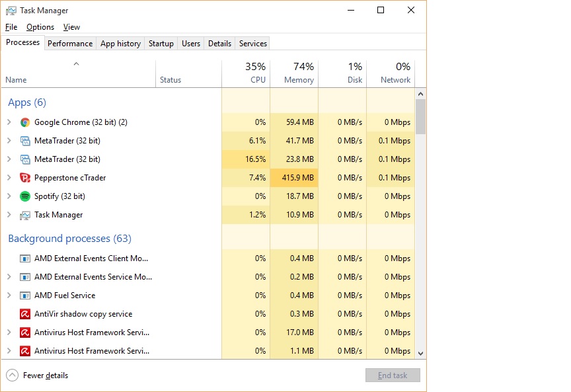Click the 16.5% CPU cell

pos(246,159)
